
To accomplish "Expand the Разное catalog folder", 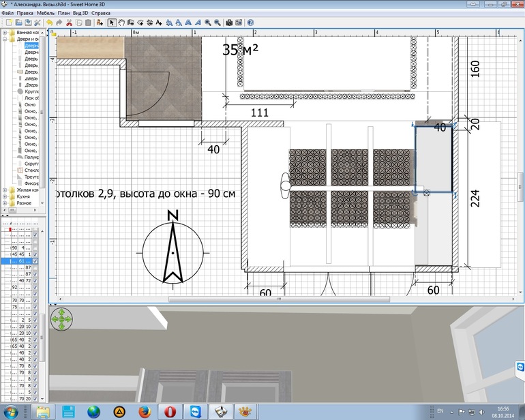I will pyautogui.click(x=5, y=203).
